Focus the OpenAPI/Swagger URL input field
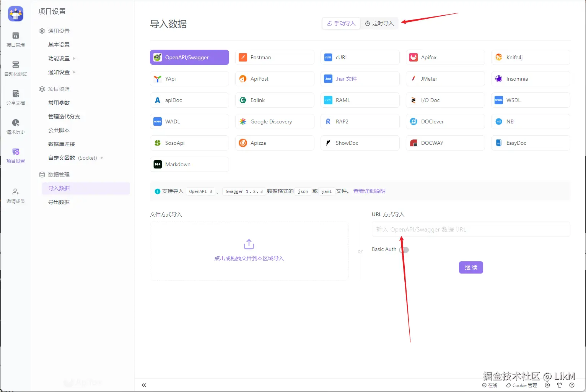The image size is (586, 392). pos(471,229)
